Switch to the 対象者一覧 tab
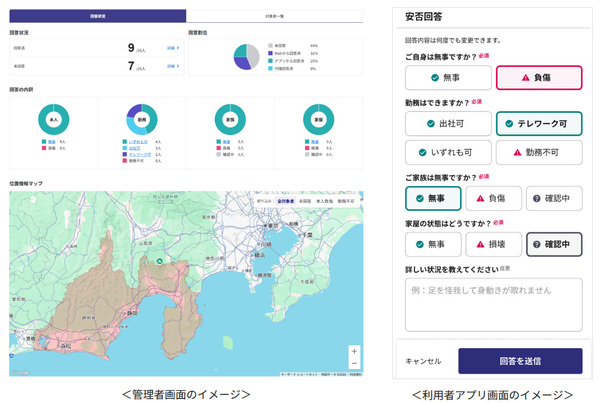Image resolution: width=600 pixels, height=403 pixels. point(277,17)
